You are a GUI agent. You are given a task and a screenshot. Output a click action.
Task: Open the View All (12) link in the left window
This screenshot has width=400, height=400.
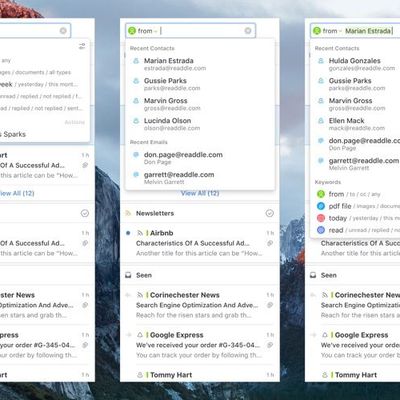click(17, 193)
